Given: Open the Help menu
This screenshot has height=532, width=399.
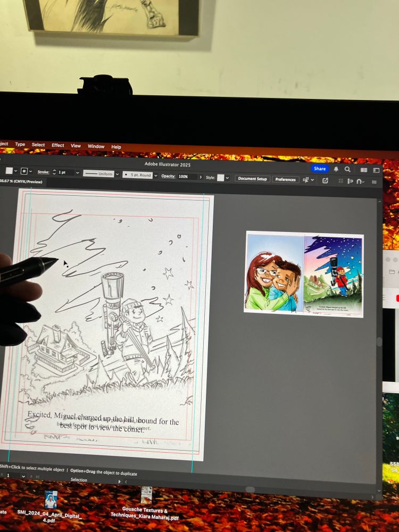Looking at the screenshot, I should [116, 147].
